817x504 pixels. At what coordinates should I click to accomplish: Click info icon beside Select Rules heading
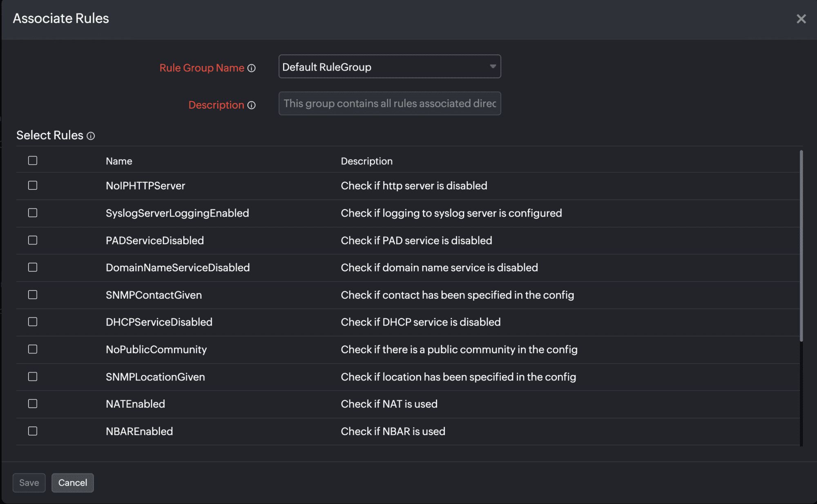pos(91,136)
